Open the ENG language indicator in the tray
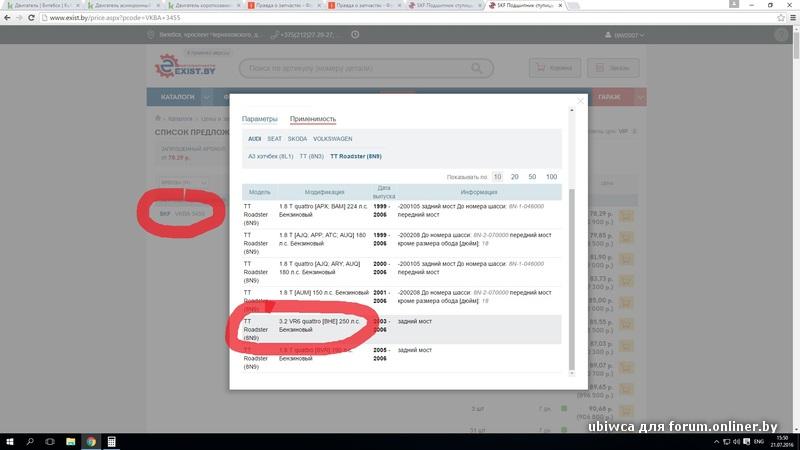Image resolution: width=800 pixels, height=450 pixels. tap(759, 442)
